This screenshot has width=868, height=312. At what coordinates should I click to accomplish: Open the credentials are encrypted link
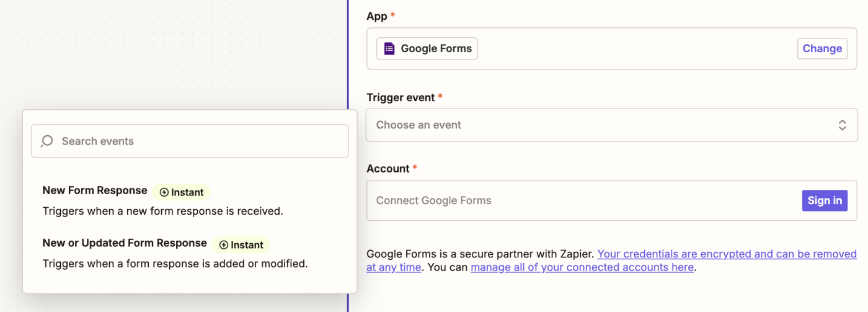(727, 254)
